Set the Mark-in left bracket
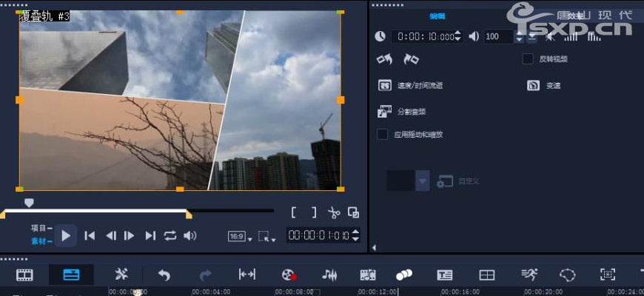Screen dimensions: 644x296 tap(293, 212)
